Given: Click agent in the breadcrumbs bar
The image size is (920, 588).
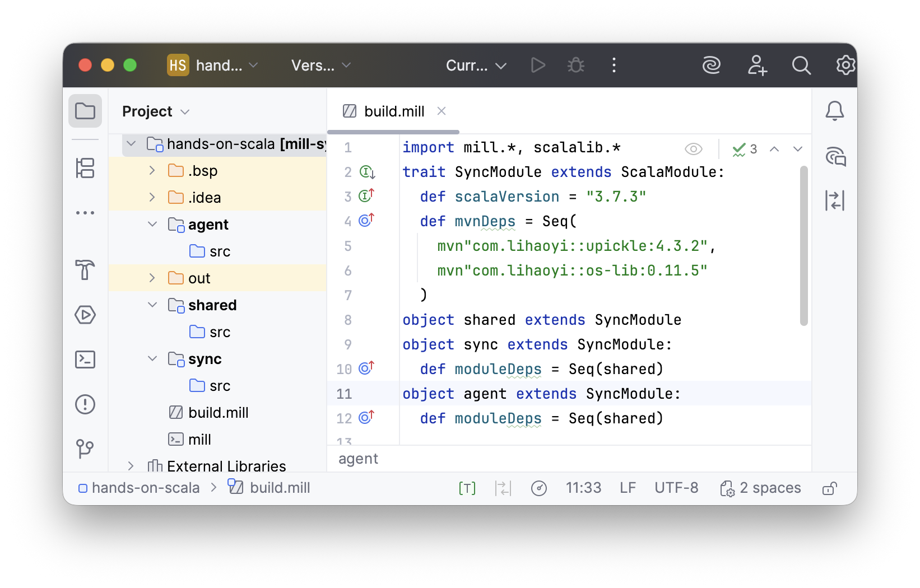Looking at the screenshot, I should 358,459.
